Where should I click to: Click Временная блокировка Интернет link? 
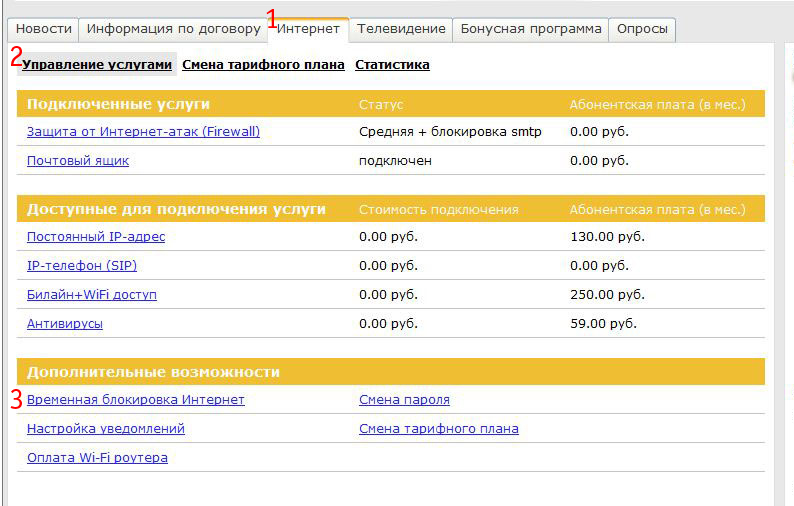point(136,400)
